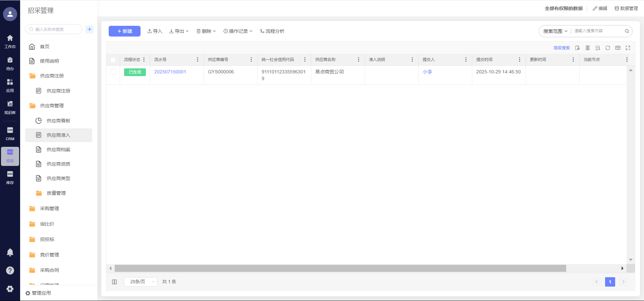Viewport: 644px width, 301px height.
Task: Click the refresh icon above the table
Action: click(607, 48)
